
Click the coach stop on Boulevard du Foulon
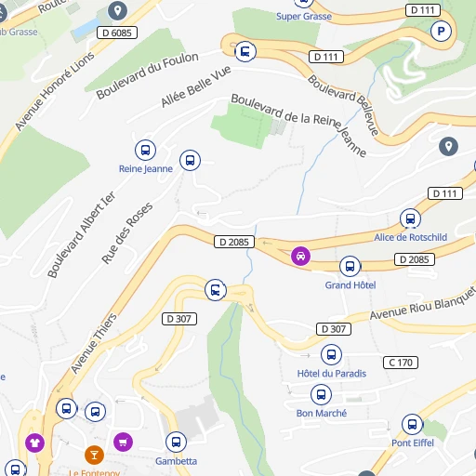click(x=245, y=51)
